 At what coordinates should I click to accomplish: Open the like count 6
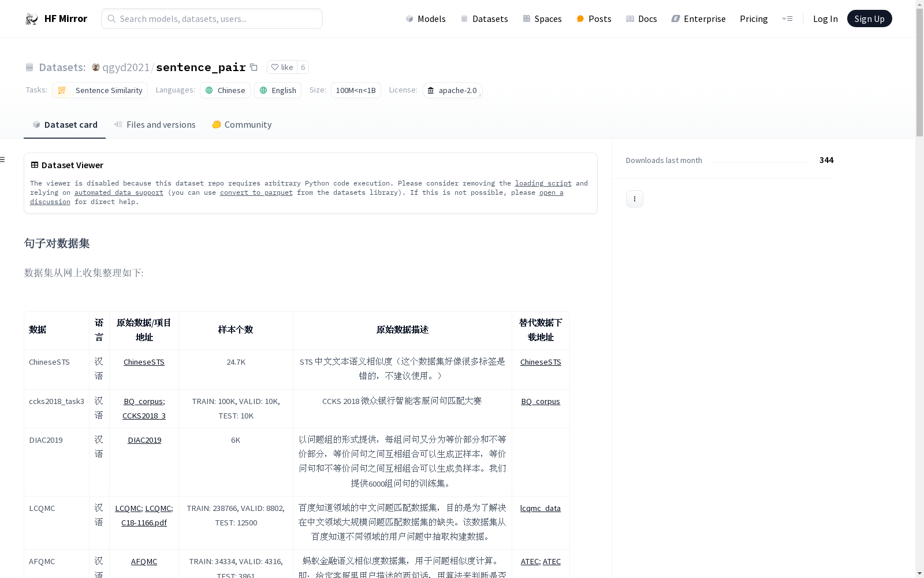click(x=303, y=67)
